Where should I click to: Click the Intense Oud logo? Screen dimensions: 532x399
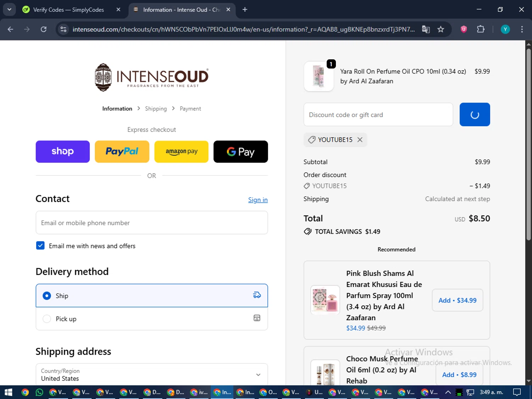(151, 77)
